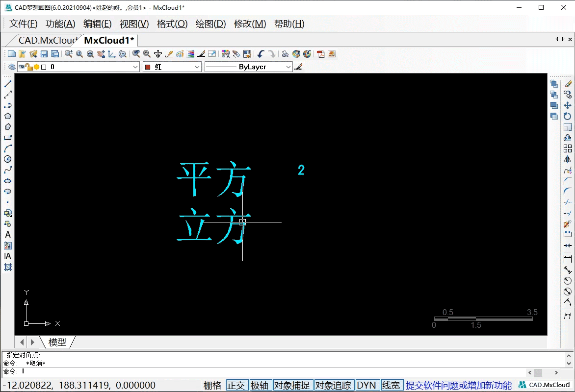Toggle layer 0 lock padlock icon
Screen dimensions: 575x392
coord(29,67)
